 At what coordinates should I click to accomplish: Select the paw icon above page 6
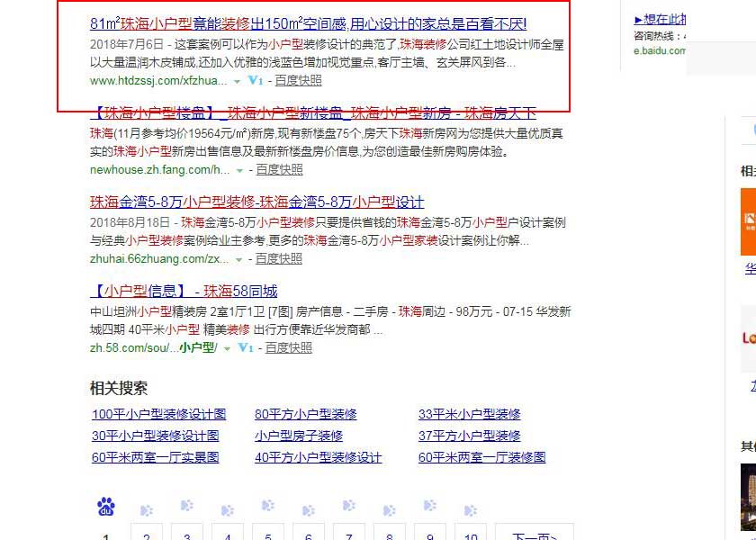309,510
